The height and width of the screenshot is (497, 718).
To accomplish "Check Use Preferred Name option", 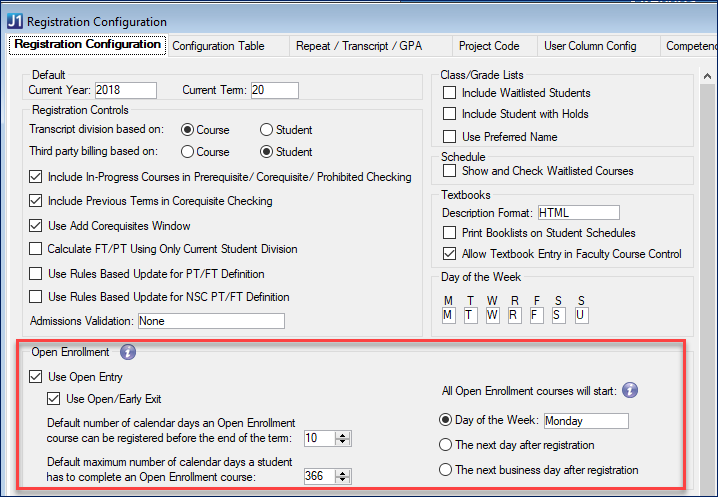I will (450, 137).
